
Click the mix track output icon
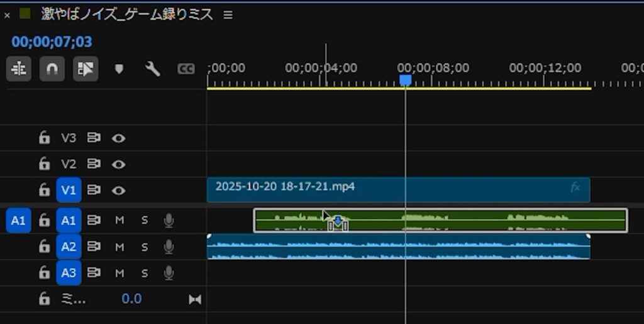pyautogui.click(x=195, y=299)
